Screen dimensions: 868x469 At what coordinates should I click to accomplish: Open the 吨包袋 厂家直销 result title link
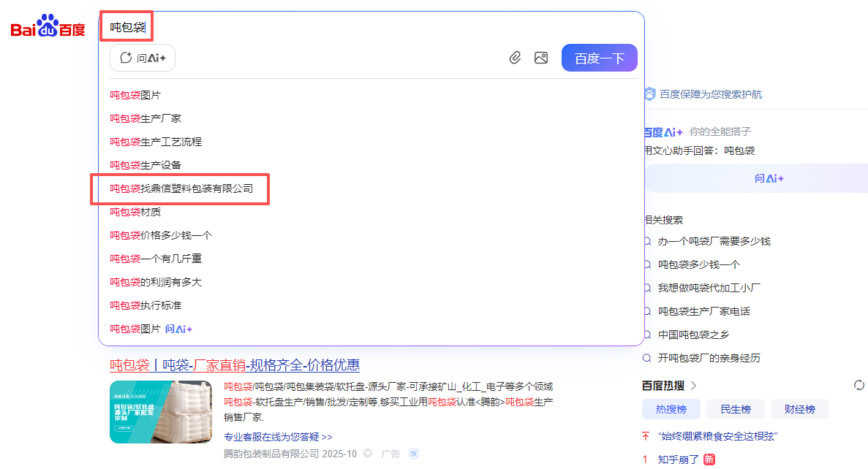tap(235, 365)
